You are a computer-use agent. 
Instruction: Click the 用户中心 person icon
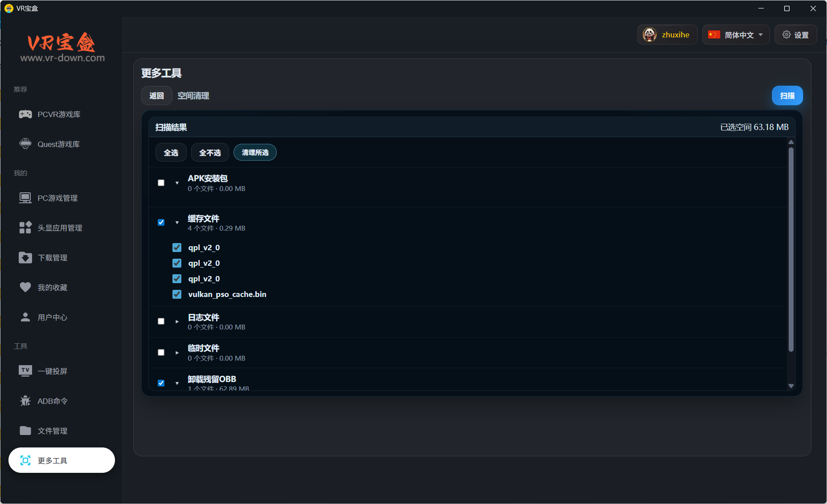click(x=25, y=317)
